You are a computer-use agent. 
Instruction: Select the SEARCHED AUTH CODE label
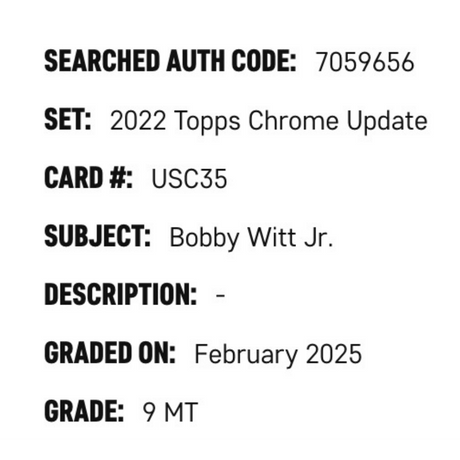tap(170, 61)
